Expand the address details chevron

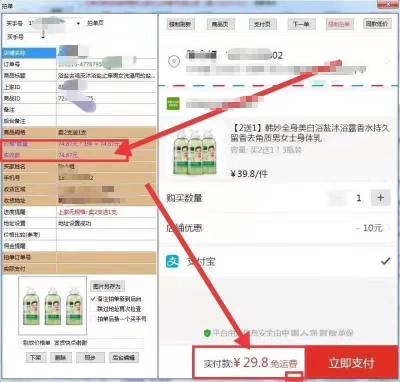coord(388,61)
